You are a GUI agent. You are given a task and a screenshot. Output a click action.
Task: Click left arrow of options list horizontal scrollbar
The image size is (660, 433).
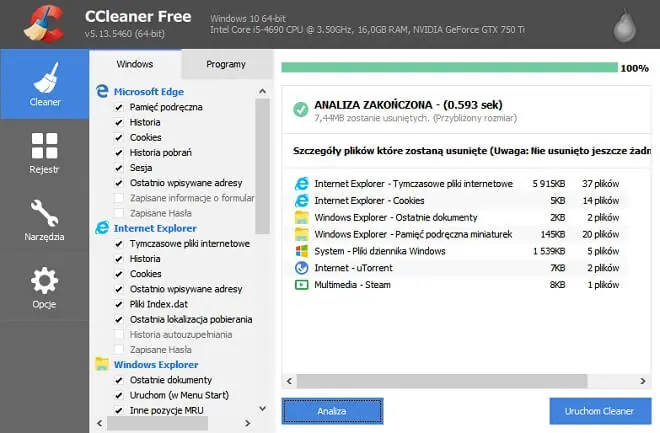click(x=100, y=423)
